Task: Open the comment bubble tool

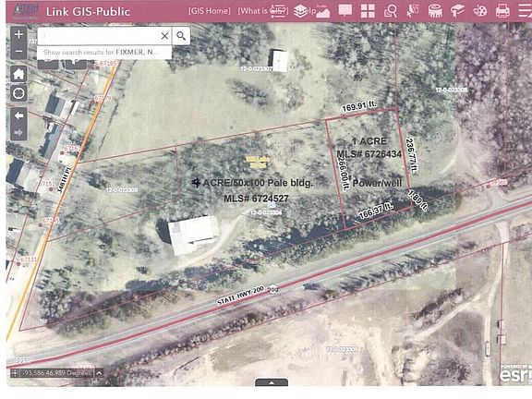Action: point(345,11)
